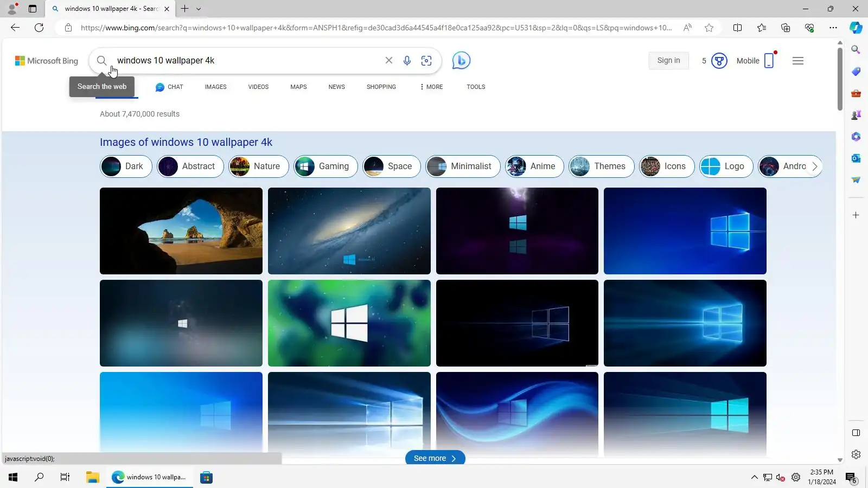Turn on Read aloud in the address bar
868x488 pixels.
point(687,28)
